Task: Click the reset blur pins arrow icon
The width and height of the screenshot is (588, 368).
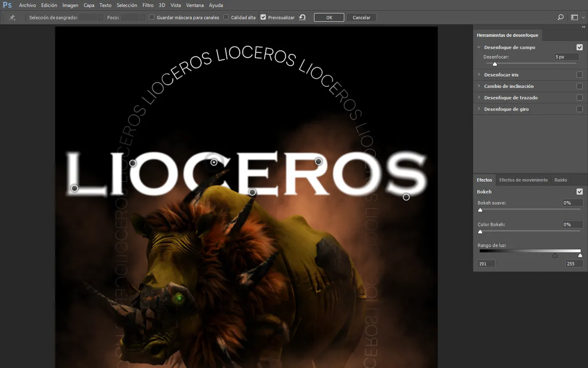Action: pos(302,17)
